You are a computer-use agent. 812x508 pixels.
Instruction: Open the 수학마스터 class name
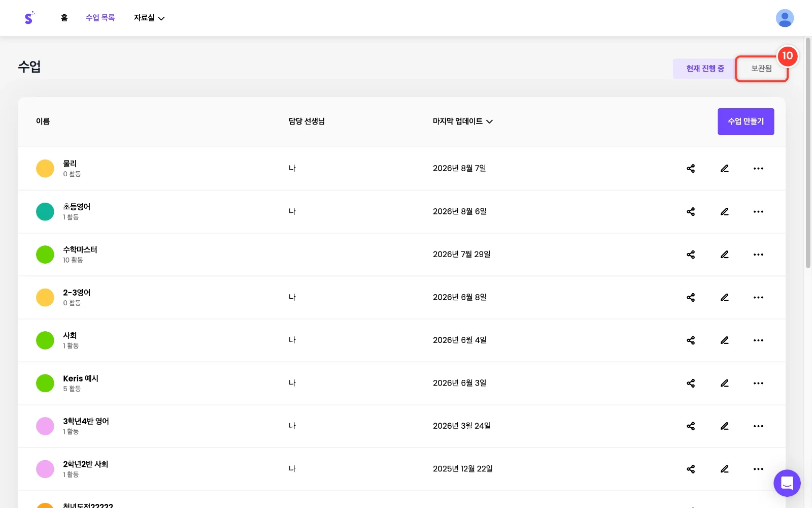pos(80,249)
